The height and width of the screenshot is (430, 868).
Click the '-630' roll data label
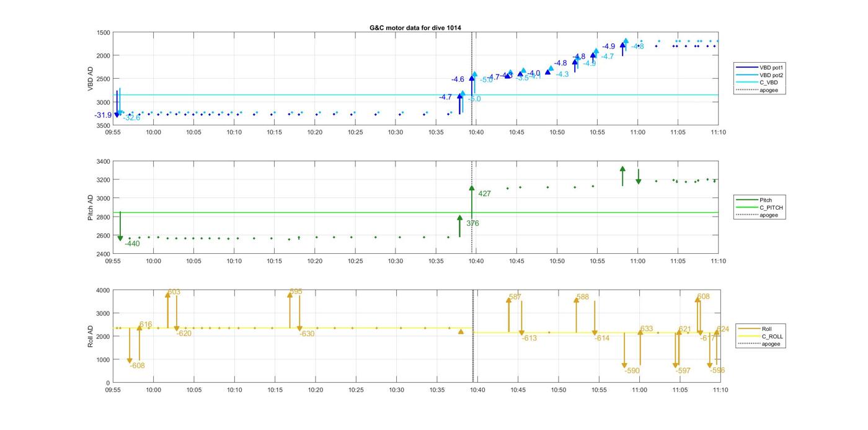coord(307,334)
